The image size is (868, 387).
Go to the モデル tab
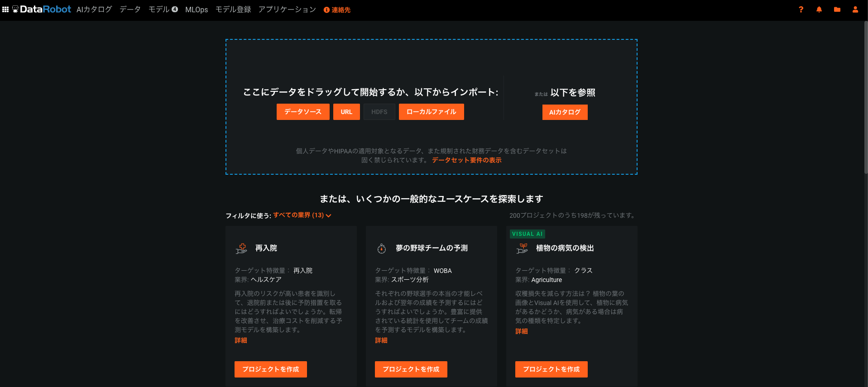(x=159, y=10)
